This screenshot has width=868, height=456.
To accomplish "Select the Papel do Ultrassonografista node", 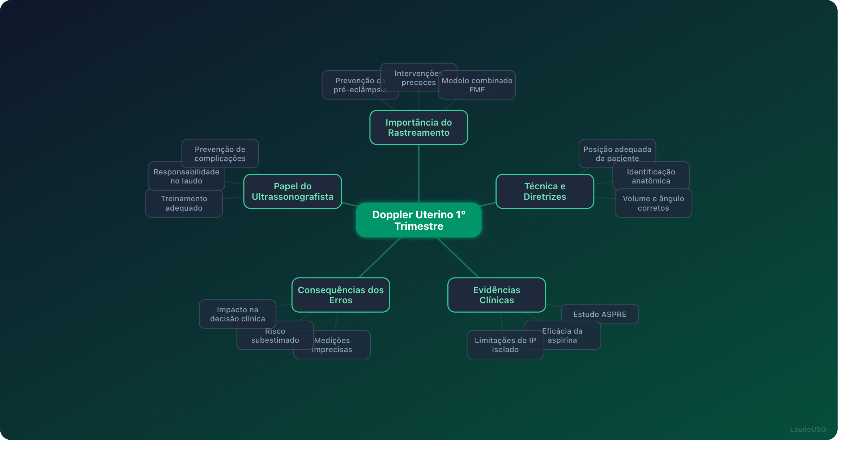I will [x=292, y=191].
